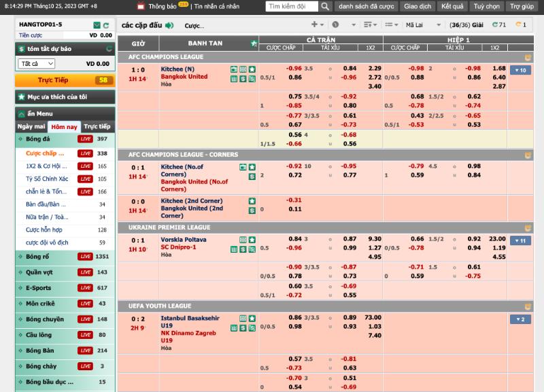Viewport: 544px width, 392px height.
Task: Open the Mã Lai odds type dropdown
Action: click(423, 25)
